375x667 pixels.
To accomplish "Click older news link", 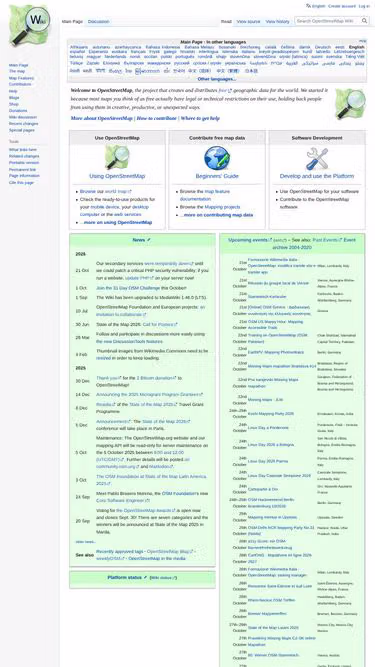I will coord(85,542).
